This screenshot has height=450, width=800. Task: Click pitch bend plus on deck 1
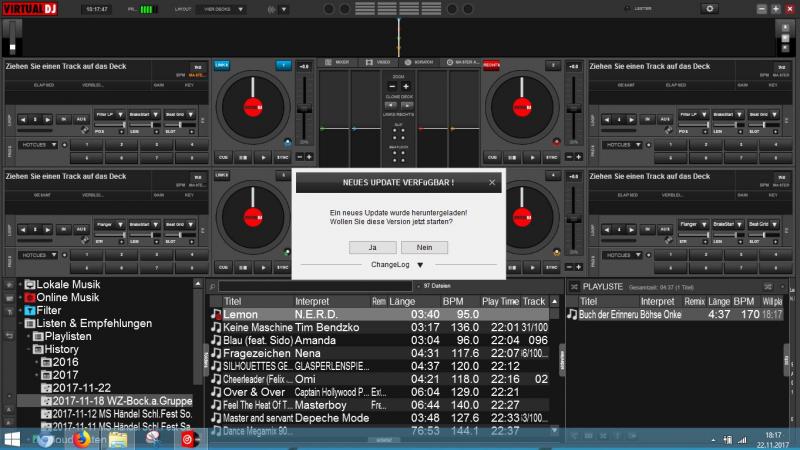point(309,157)
